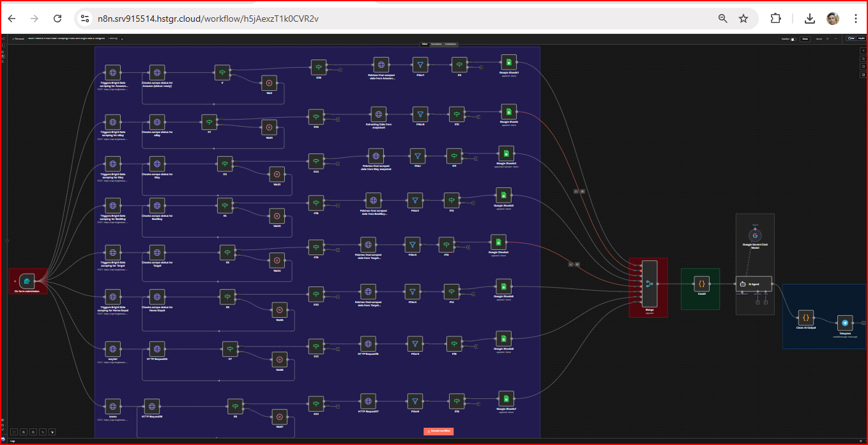
Task: Select the Filter5 node
Action: 415,343
